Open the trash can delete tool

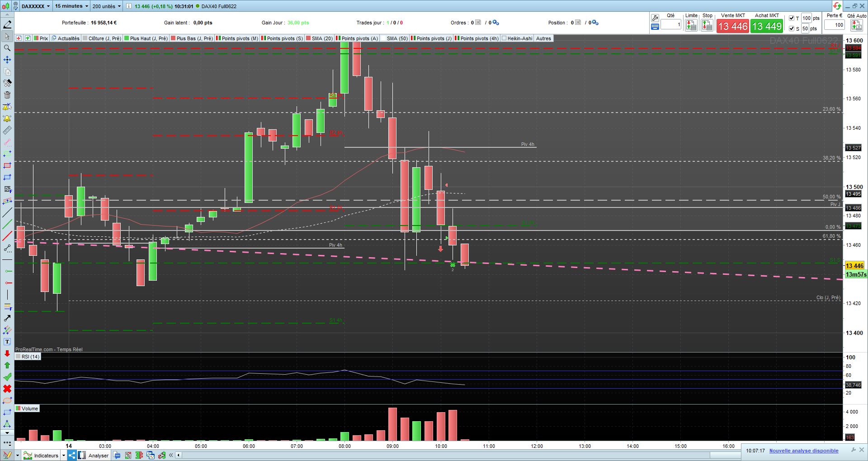[7, 95]
